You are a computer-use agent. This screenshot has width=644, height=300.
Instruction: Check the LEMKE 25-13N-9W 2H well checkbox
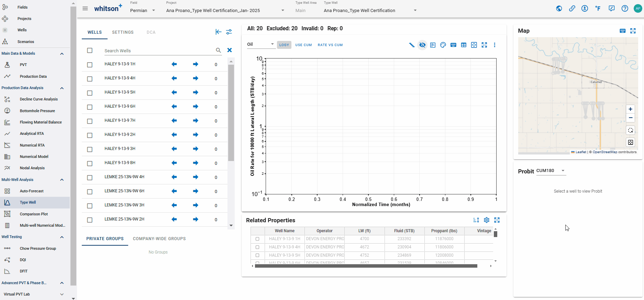coord(90,220)
